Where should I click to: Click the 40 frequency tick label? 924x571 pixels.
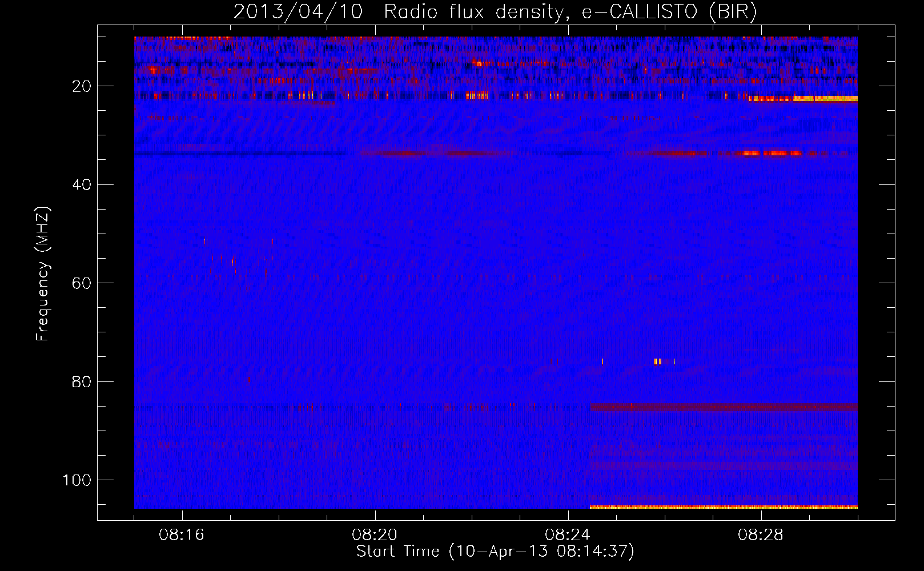coord(82,185)
